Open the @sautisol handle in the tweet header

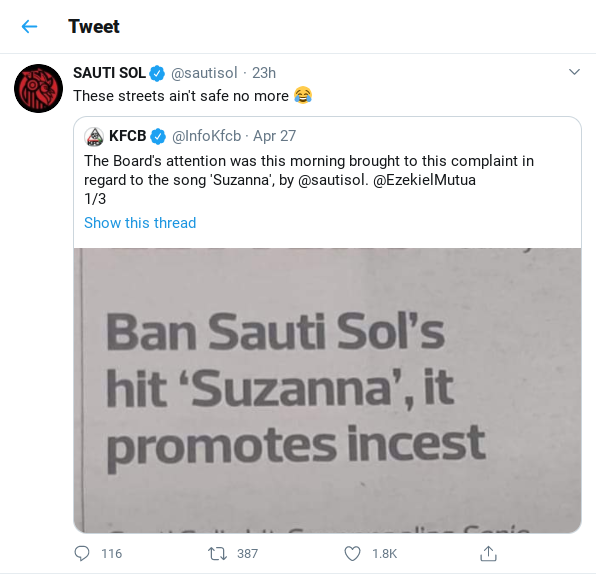204,73
